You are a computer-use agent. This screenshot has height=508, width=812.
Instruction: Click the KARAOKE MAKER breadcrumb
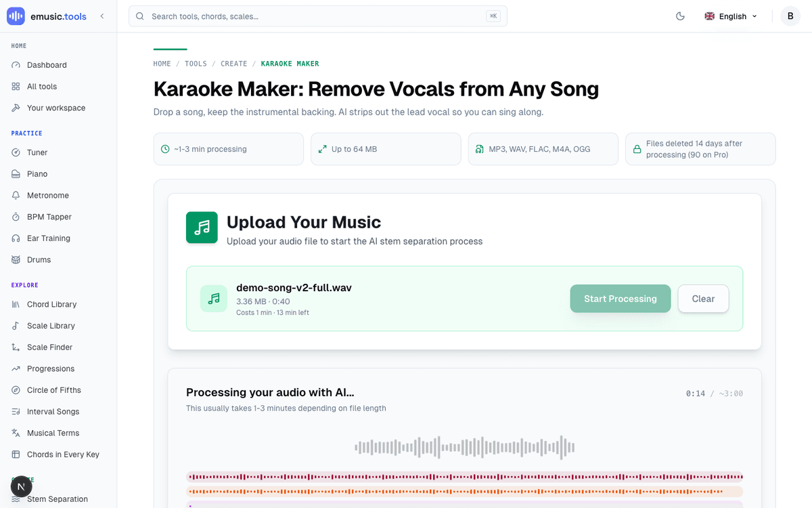tap(290, 64)
